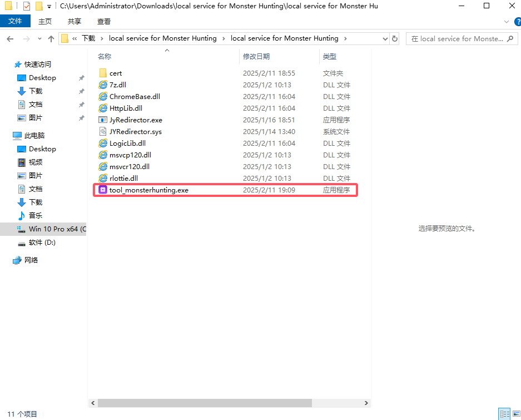Click the 2025/2/11 18:55 date cell
The height and width of the screenshot is (420, 521).
269,73
